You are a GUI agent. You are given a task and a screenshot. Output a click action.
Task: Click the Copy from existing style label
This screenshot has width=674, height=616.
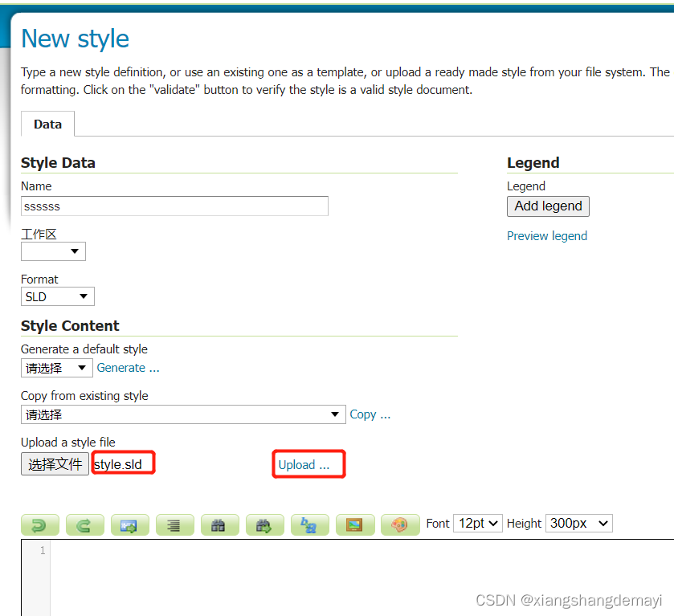[84, 395]
